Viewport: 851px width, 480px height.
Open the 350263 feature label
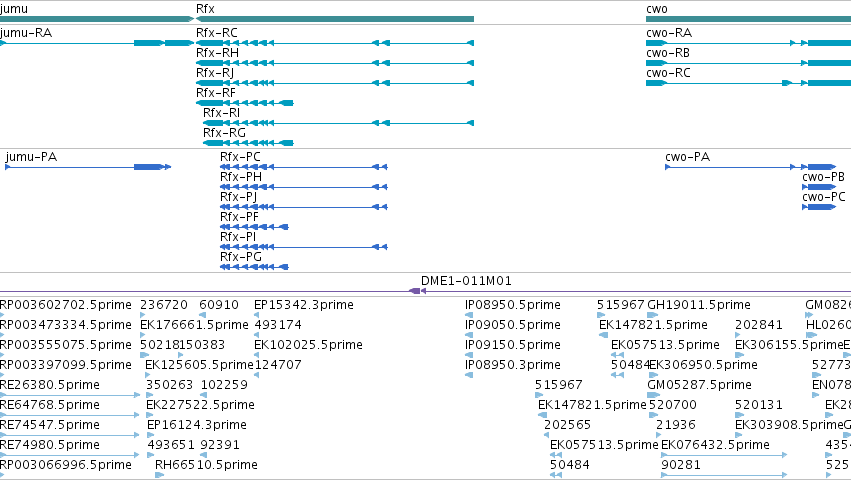click(x=169, y=385)
